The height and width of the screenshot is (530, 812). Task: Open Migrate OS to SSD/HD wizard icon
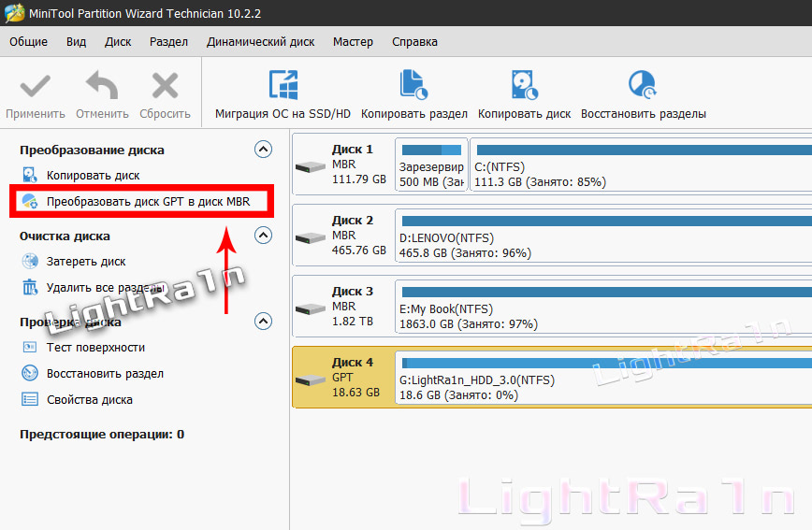pos(283,85)
